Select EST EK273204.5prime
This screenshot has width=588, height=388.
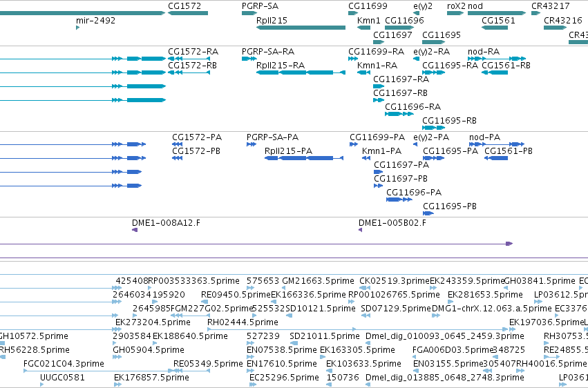coord(153,322)
